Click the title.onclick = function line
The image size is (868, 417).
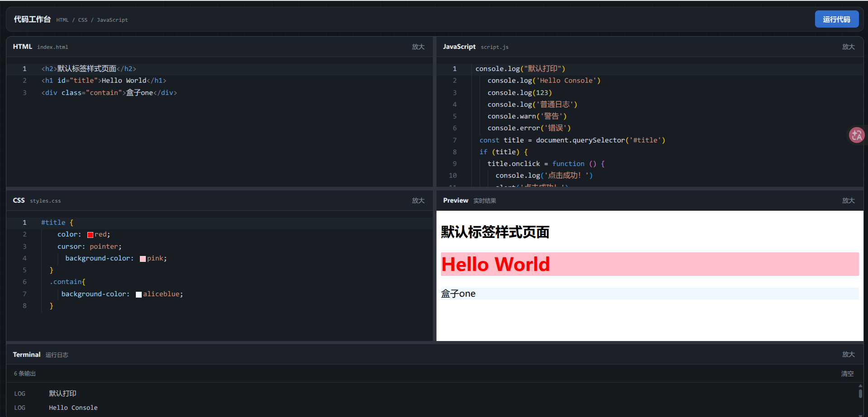pos(546,164)
